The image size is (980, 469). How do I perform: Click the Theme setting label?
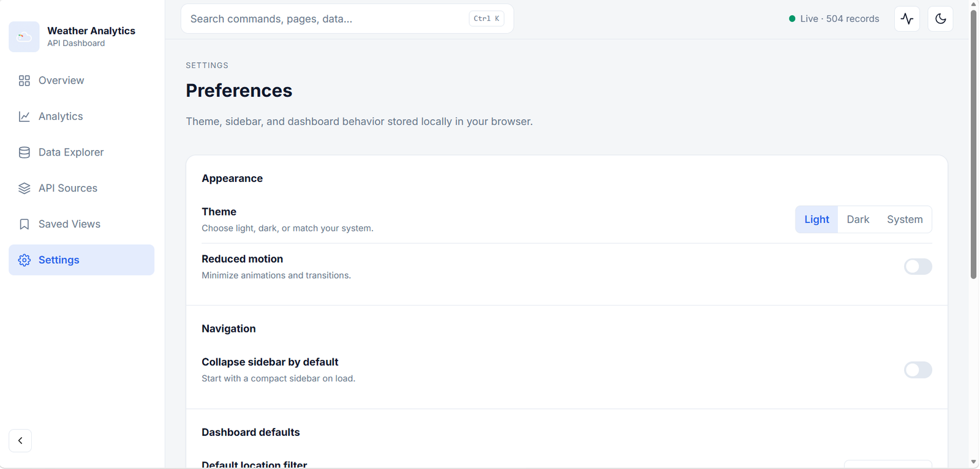[x=219, y=212]
